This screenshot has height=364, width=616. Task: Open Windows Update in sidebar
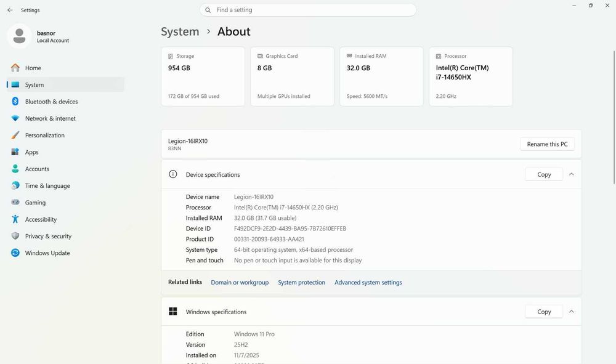[x=66, y=253]
